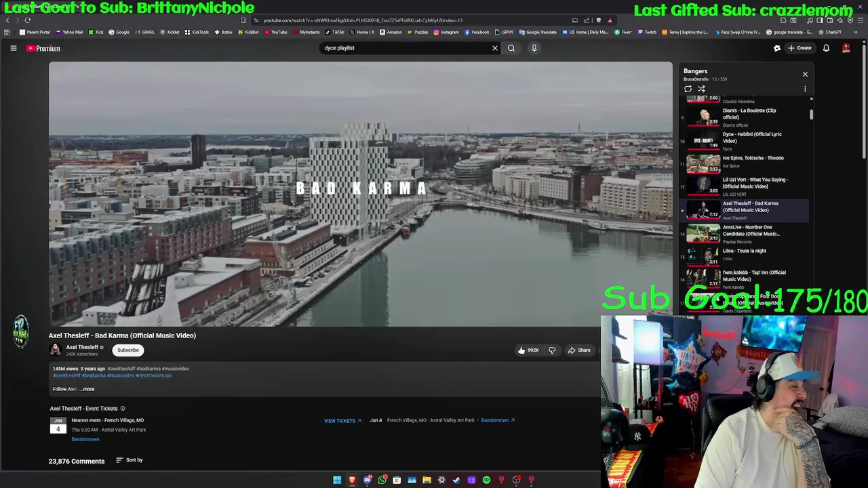Click the Bad Karma video player
868x488 pixels.
pos(361,194)
